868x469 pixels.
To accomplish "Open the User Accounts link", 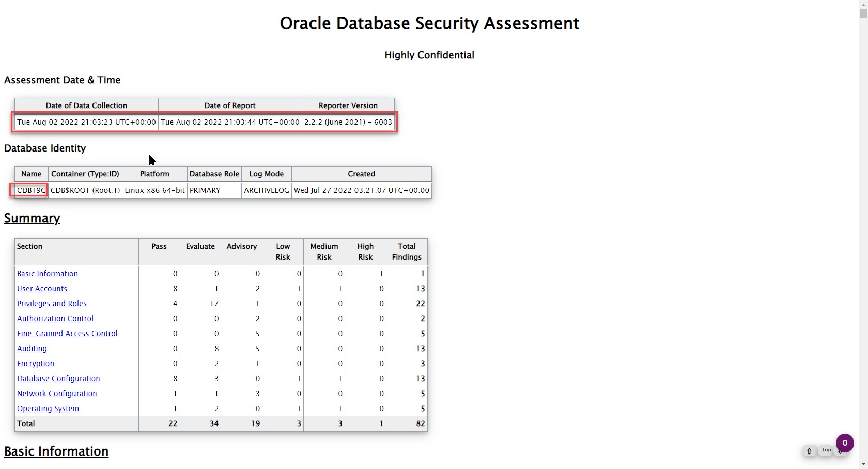I will tap(42, 289).
